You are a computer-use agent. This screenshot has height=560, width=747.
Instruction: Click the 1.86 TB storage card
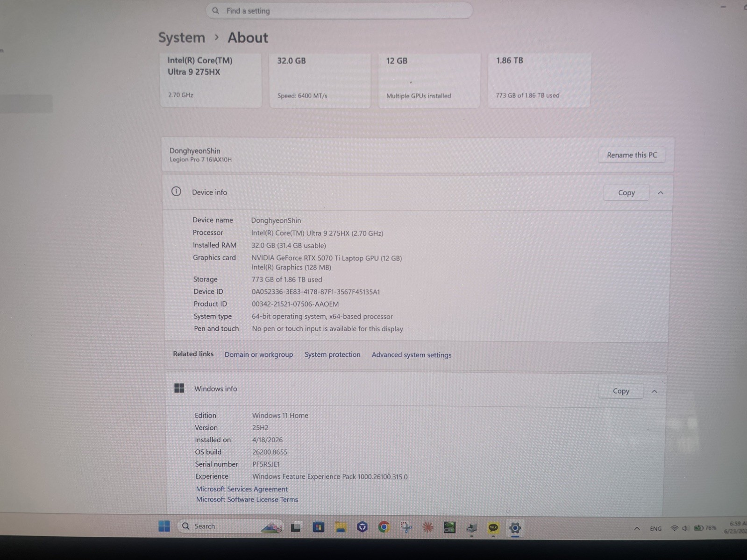coord(539,80)
